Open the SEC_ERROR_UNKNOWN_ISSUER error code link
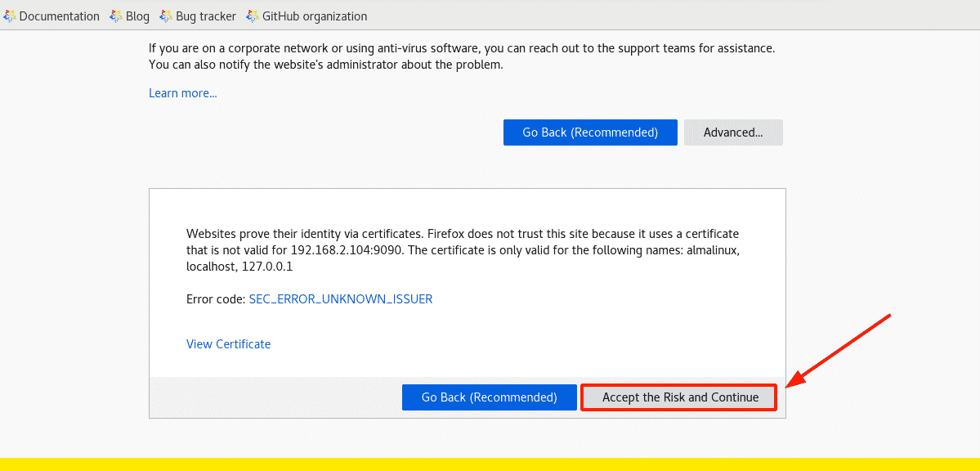 coord(341,299)
